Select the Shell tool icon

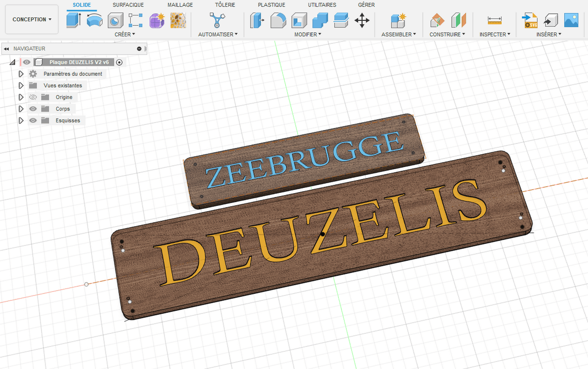[299, 21]
